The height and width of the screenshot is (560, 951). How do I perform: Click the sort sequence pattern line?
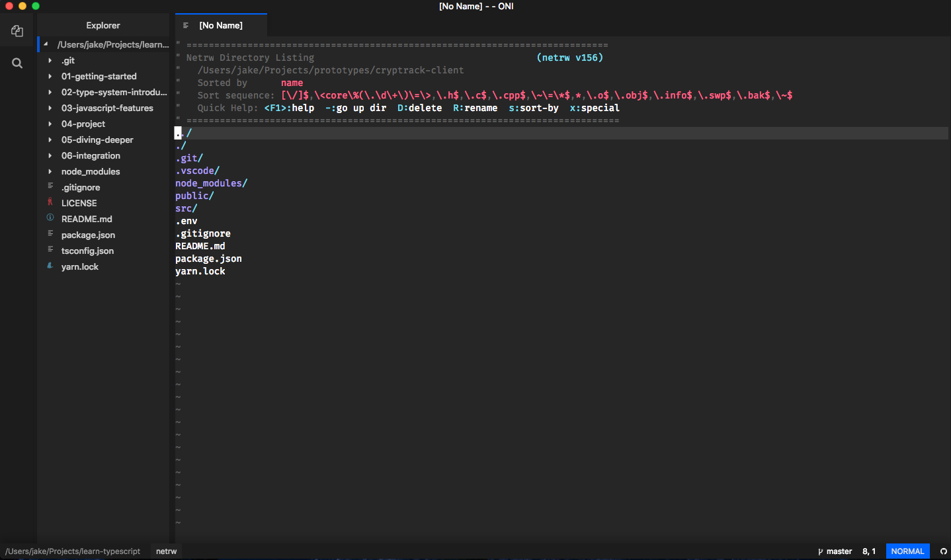click(536, 95)
